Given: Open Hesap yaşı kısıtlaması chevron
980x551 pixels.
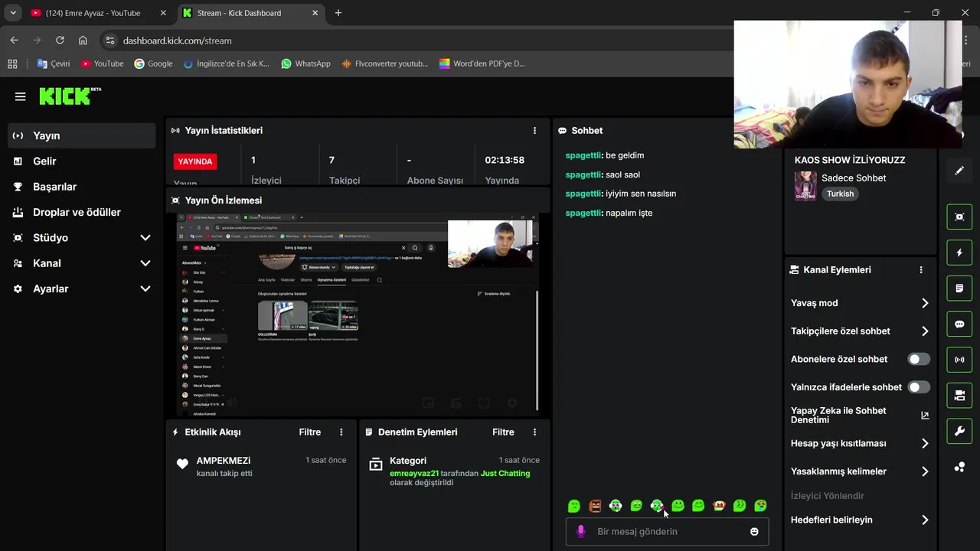Looking at the screenshot, I should point(925,443).
